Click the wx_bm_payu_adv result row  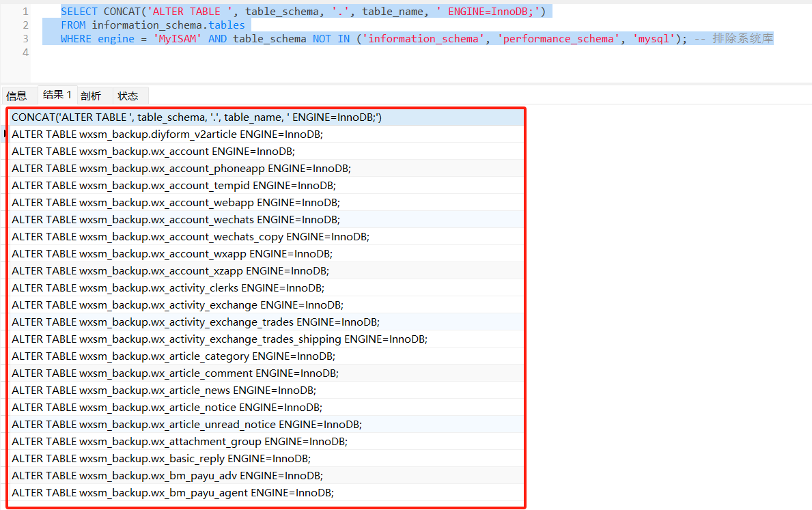267,477
